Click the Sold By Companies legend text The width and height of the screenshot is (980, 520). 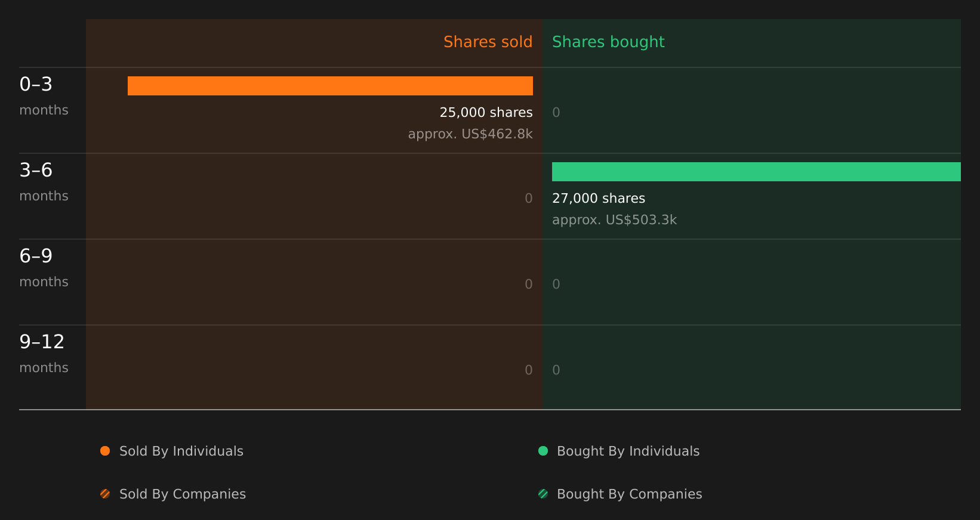183,494
